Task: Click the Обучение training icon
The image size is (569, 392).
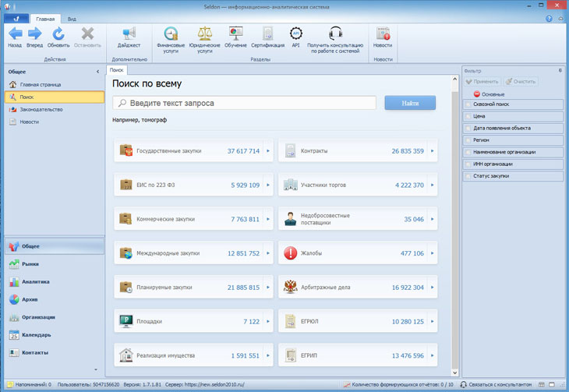Action: pos(236,34)
